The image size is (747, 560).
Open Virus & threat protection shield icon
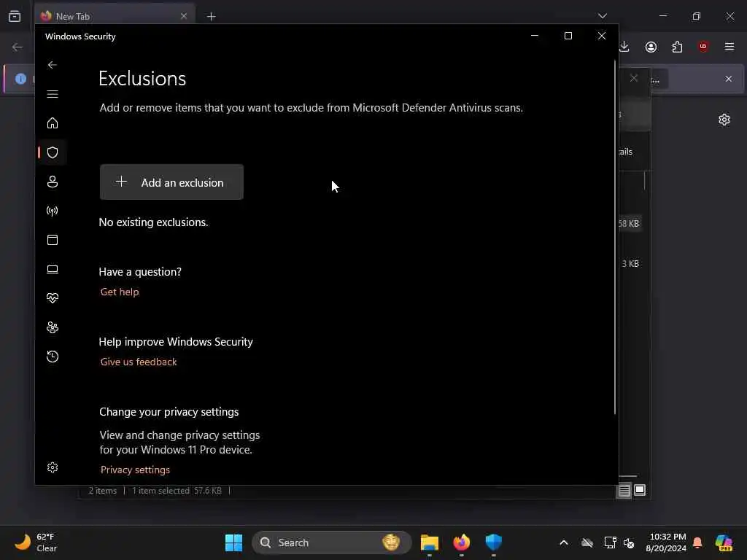pos(53,152)
